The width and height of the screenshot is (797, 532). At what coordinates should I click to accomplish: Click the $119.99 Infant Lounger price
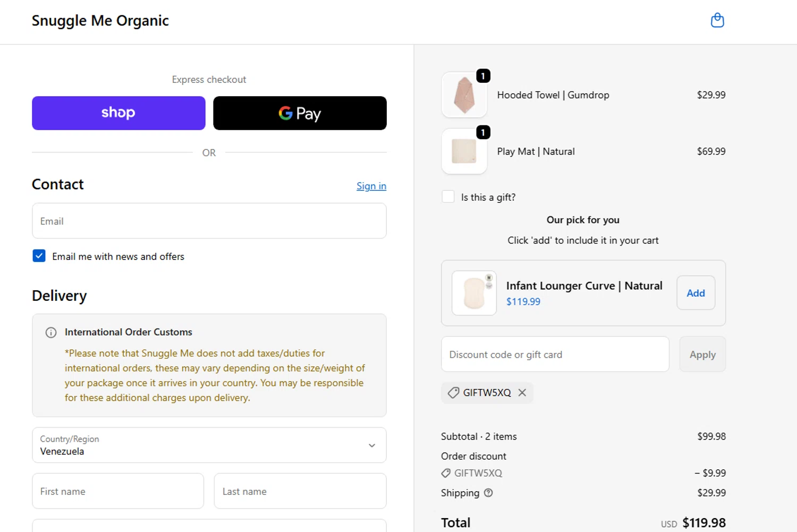(523, 302)
